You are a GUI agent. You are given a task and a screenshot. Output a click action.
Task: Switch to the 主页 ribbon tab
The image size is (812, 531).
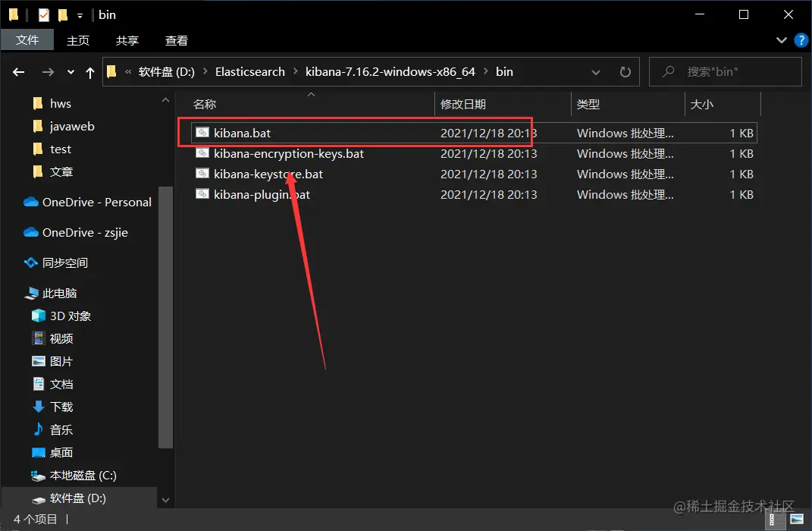click(x=77, y=40)
